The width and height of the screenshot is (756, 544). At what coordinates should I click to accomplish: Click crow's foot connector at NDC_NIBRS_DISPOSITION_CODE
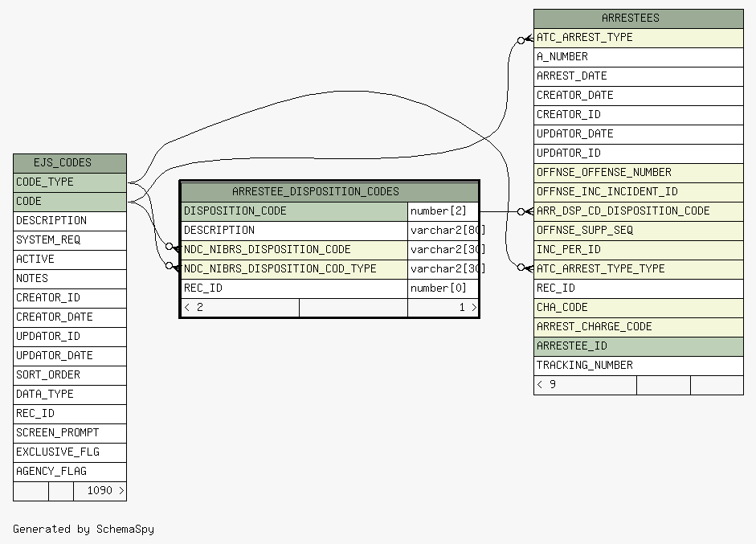[x=173, y=247]
